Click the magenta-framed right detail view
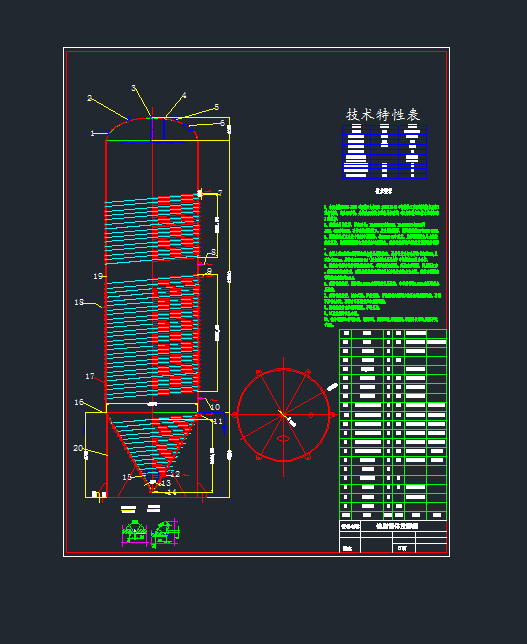 [165, 533]
